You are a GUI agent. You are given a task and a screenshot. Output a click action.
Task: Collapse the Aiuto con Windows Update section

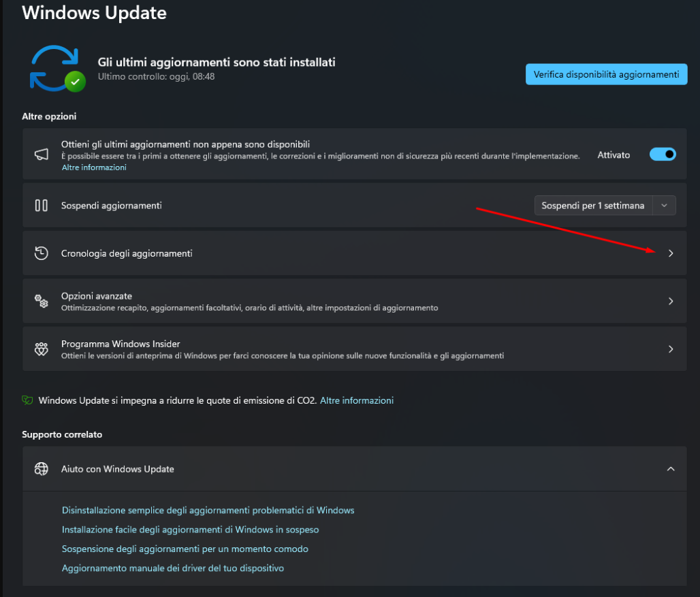coord(671,469)
